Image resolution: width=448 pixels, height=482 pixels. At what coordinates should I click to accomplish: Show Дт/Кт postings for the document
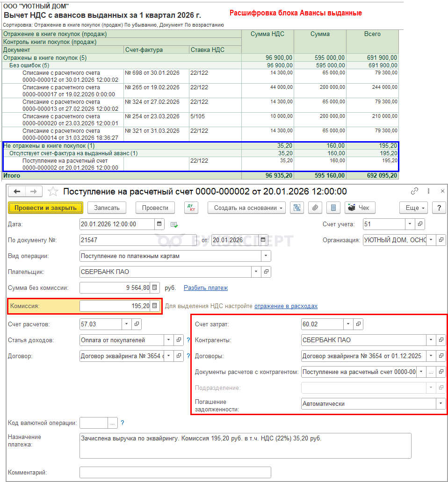coord(191,208)
